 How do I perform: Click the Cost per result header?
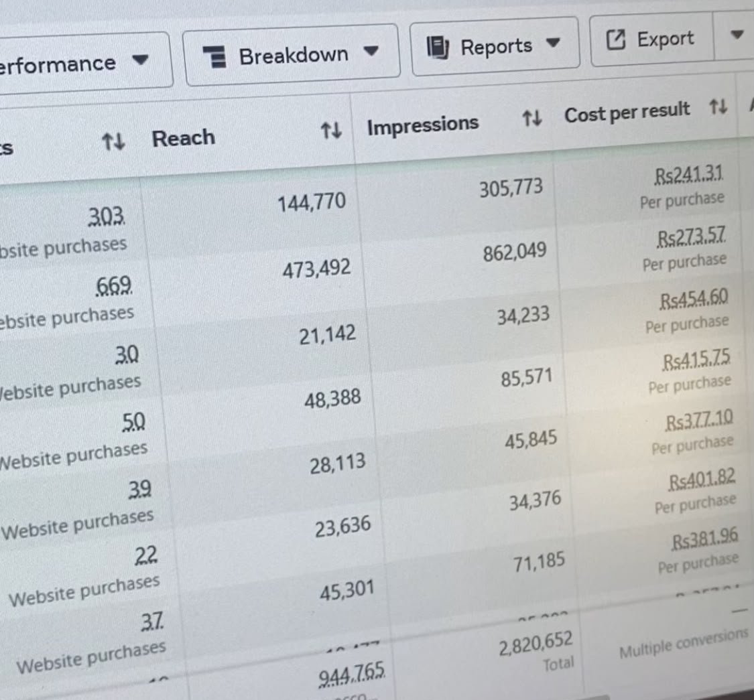pyautogui.click(x=627, y=113)
